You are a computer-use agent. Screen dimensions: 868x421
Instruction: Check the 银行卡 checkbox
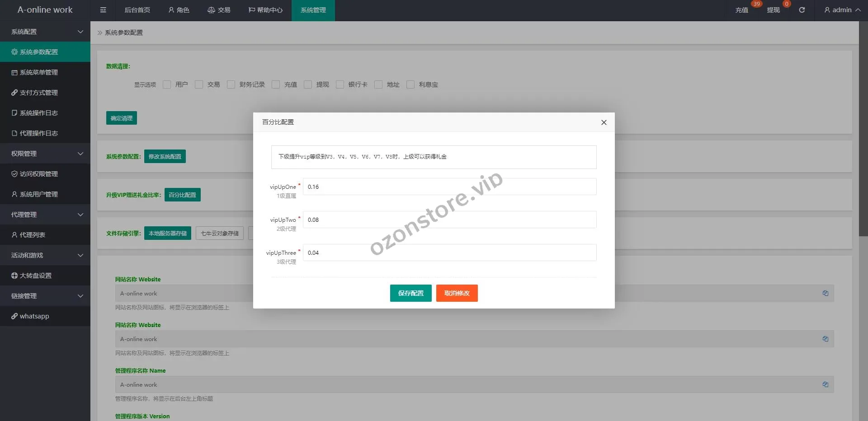[x=340, y=84]
